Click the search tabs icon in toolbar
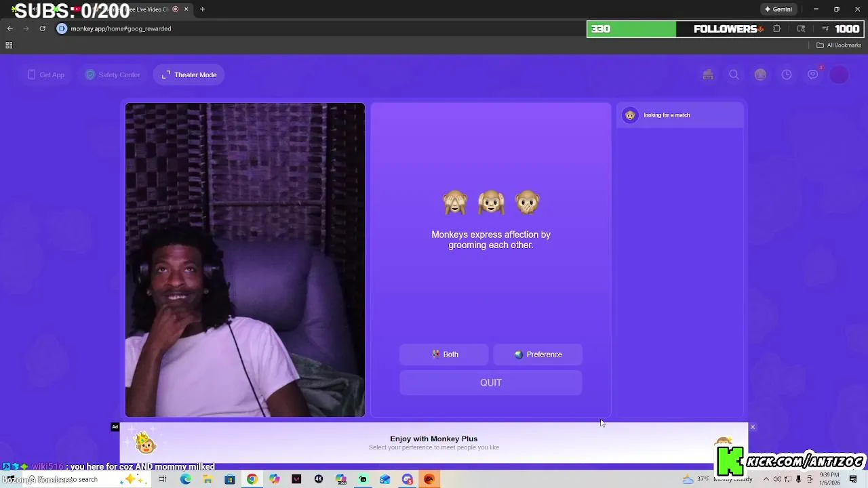 click(801, 28)
